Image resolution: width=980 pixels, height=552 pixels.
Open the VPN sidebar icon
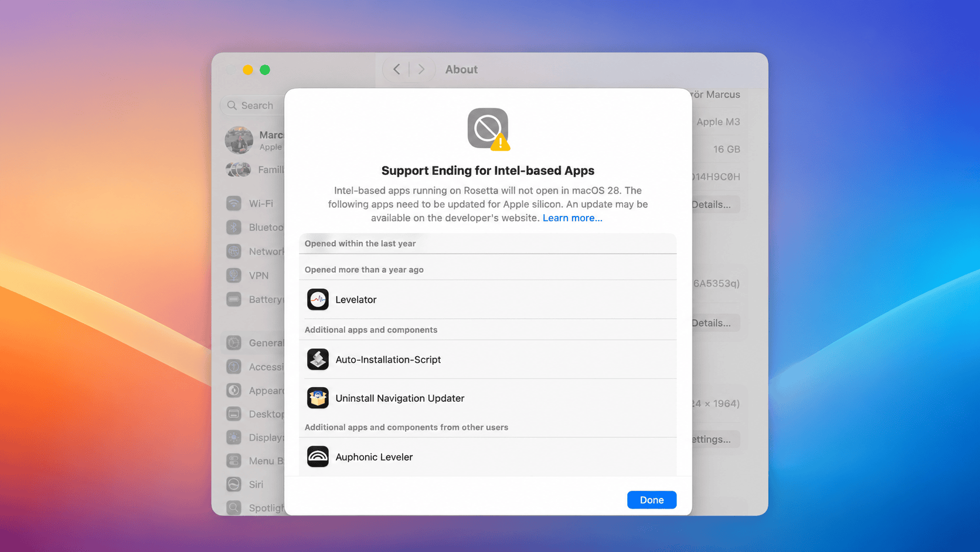click(x=234, y=276)
